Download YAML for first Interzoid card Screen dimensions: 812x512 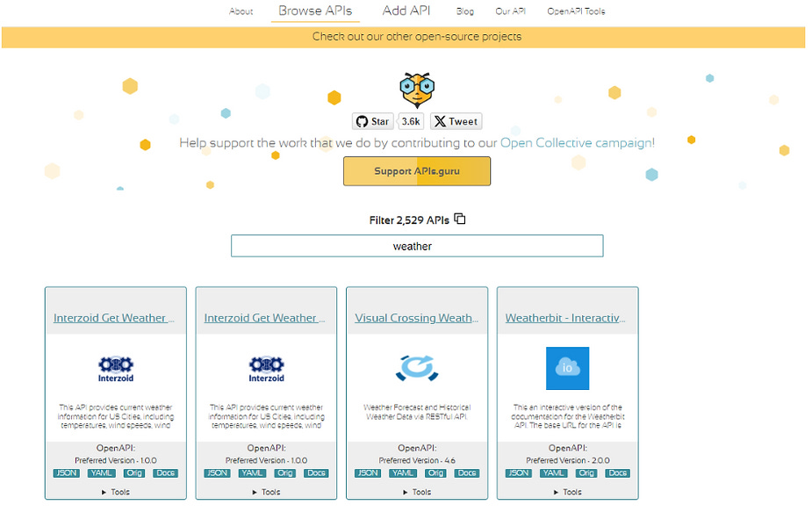tap(101, 473)
